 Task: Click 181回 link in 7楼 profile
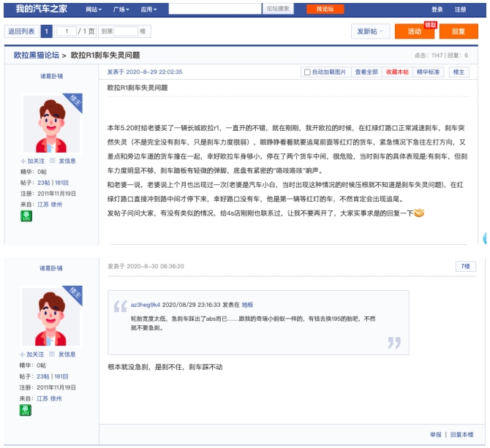pos(61,376)
